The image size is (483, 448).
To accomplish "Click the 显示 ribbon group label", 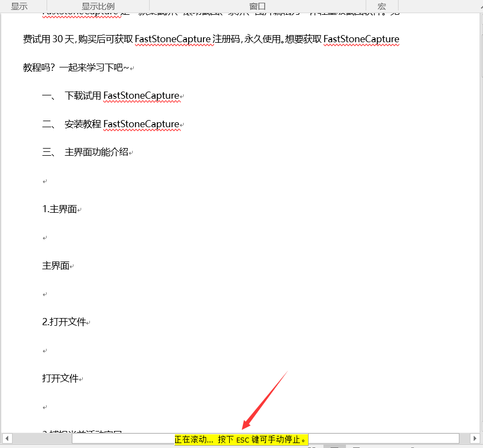I will click(x=20, y=6).
